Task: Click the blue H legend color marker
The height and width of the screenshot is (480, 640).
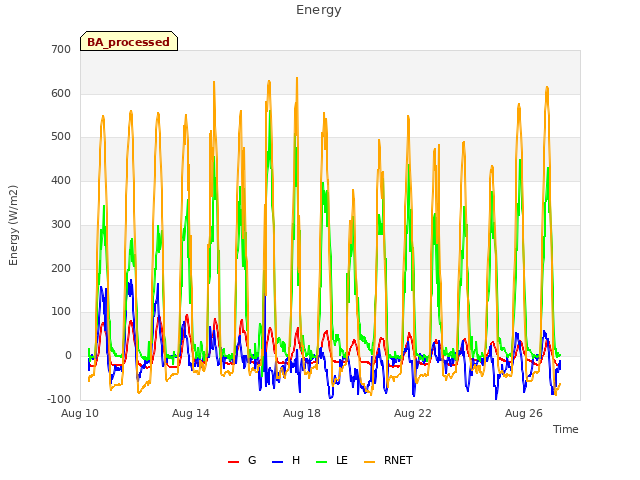Action: [277, 462]
